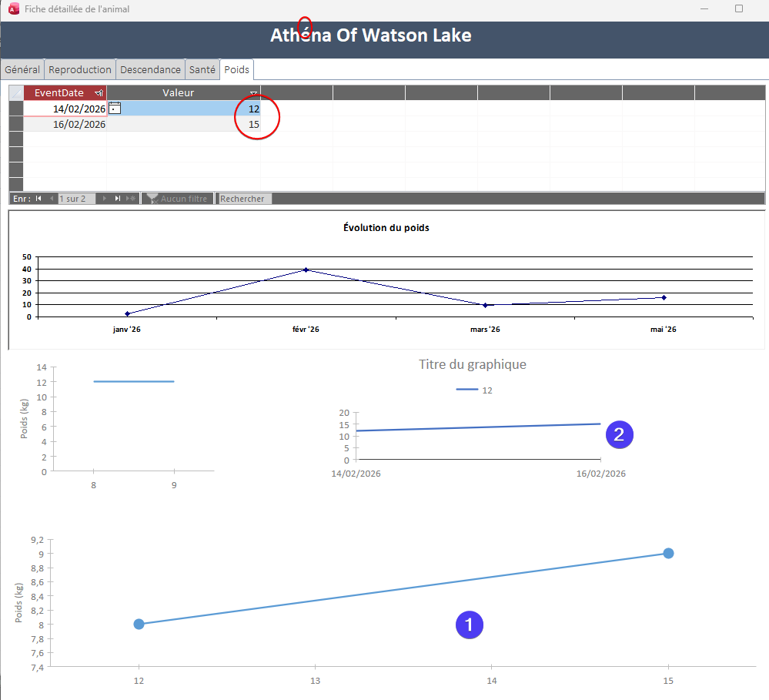The image size is (769, 700).
Task: Click the Valeur cell containing 15
Action: pos(183,124)
